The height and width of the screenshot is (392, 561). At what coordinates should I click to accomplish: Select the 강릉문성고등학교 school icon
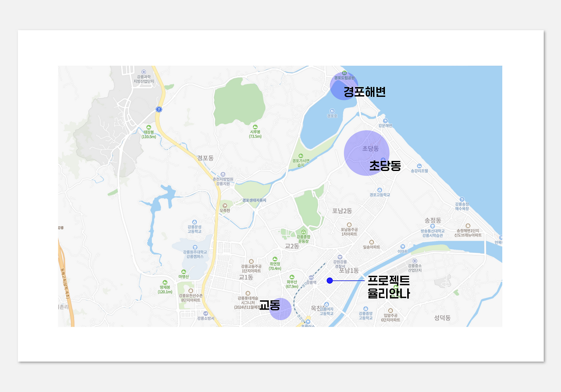coord(195,222)
